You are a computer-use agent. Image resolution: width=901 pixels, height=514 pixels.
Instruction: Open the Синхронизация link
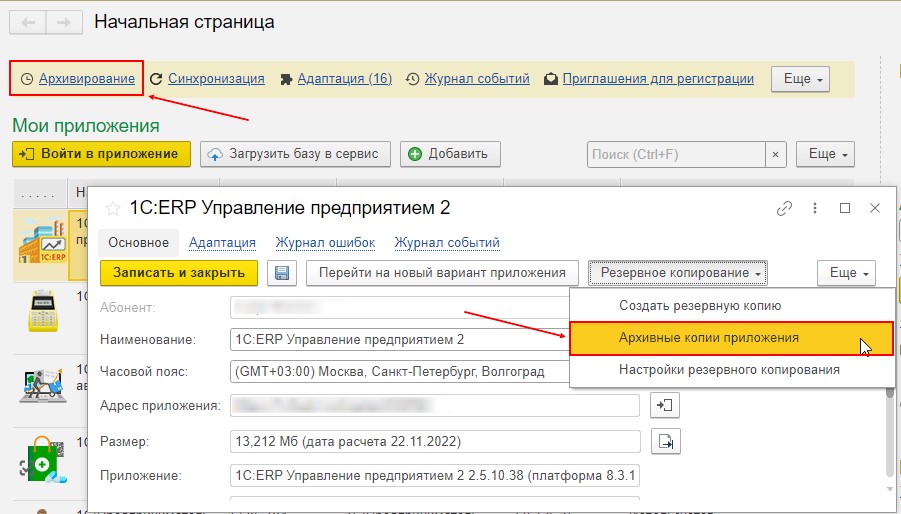coord(216,79)
